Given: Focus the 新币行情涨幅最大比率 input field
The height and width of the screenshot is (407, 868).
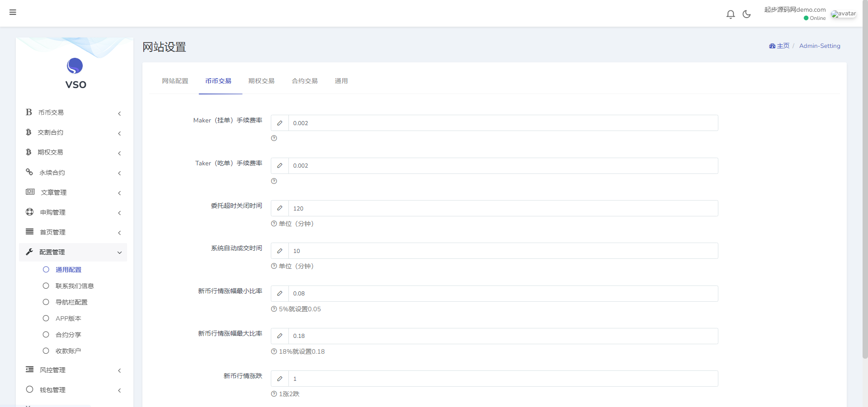Looking at the screenshot, I should click(503, 336).
